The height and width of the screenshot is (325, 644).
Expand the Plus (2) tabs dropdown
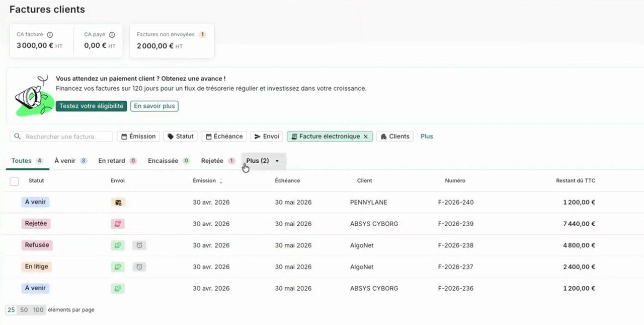tap(264, 161)
